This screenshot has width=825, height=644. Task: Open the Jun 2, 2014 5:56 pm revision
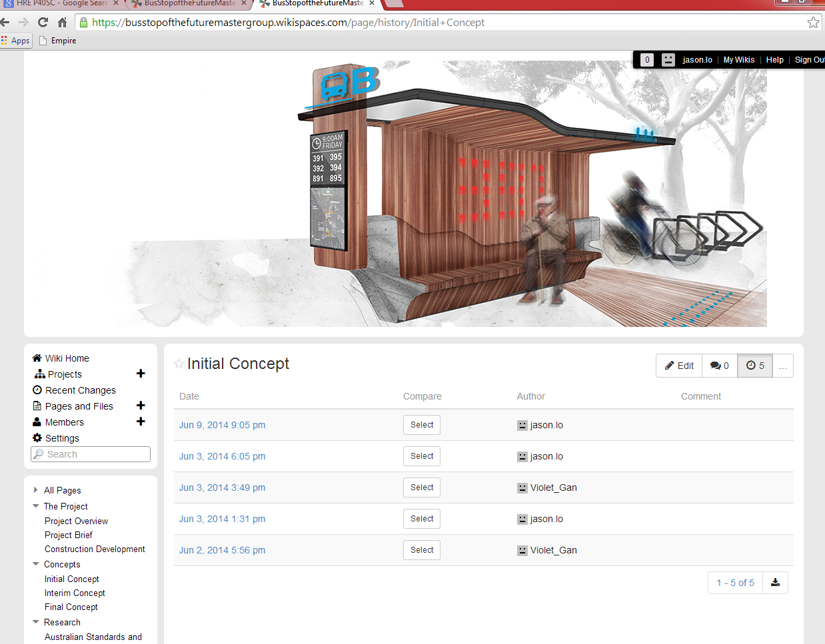tap(222, 550)
